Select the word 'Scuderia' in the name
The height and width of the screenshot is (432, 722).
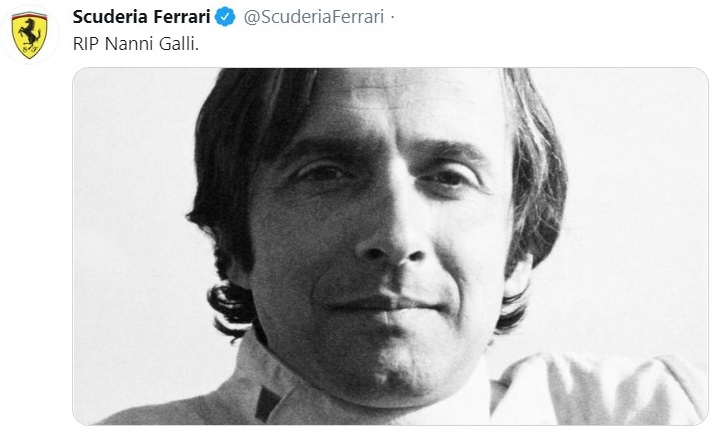pos(111,17)
